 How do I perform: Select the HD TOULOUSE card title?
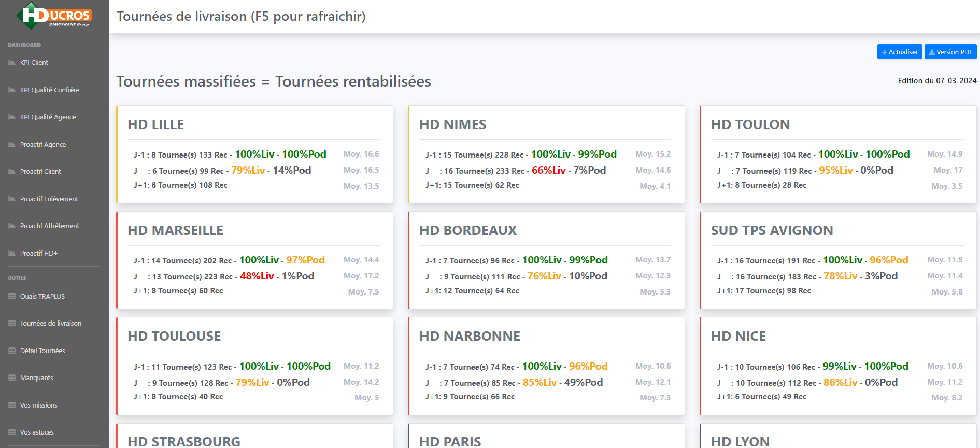point(174,337)
